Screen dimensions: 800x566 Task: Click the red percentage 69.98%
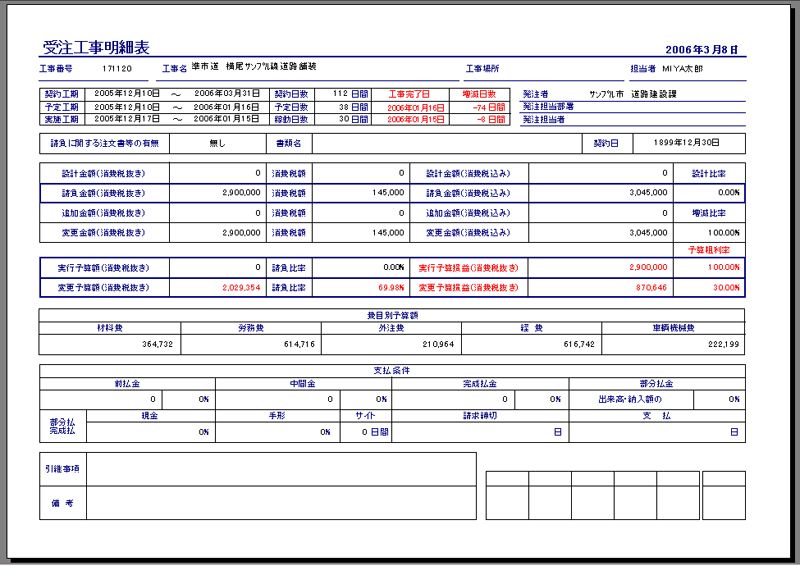pos(391,288)
